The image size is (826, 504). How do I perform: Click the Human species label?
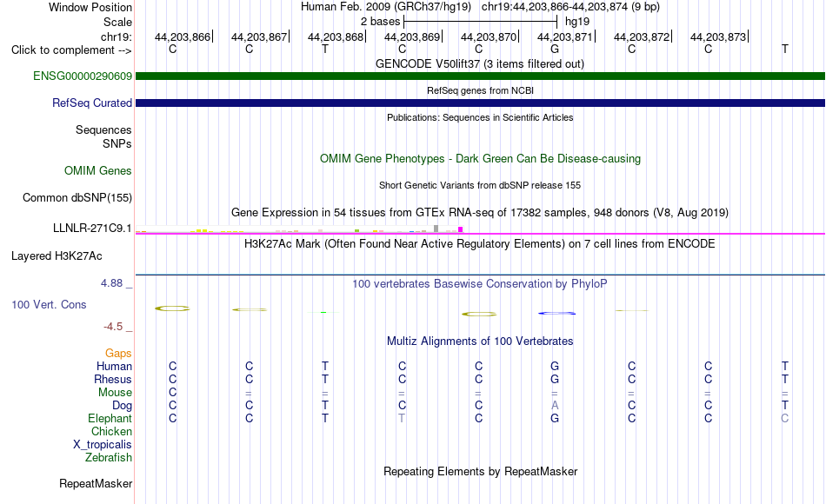[114, 366]
